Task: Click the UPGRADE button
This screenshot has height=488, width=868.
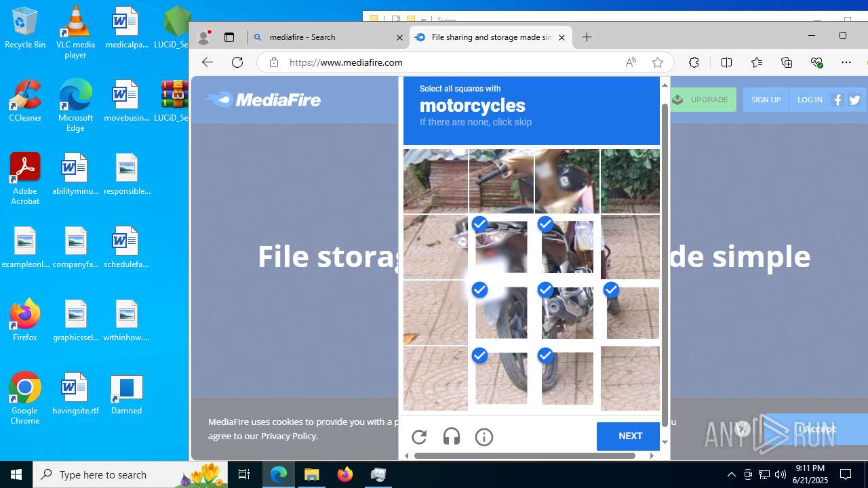Action: pyautogui.click(x=703, y=100)
